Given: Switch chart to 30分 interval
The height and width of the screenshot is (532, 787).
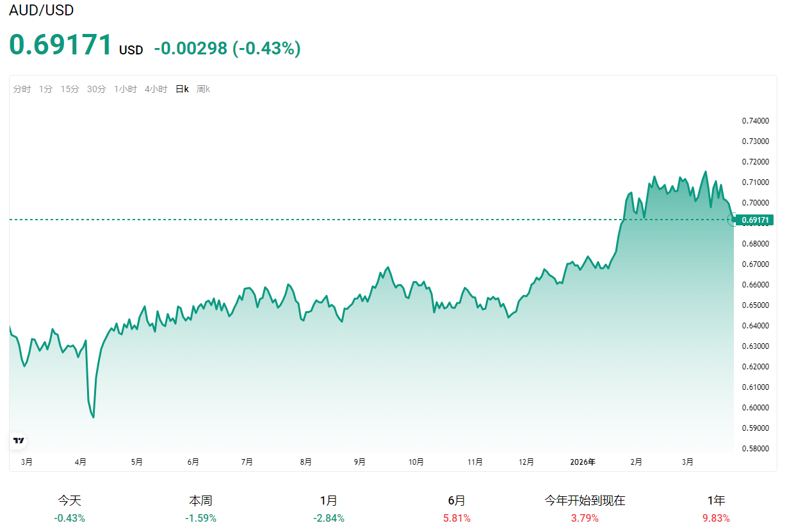Looking at the screenshot, I should 97,90.
